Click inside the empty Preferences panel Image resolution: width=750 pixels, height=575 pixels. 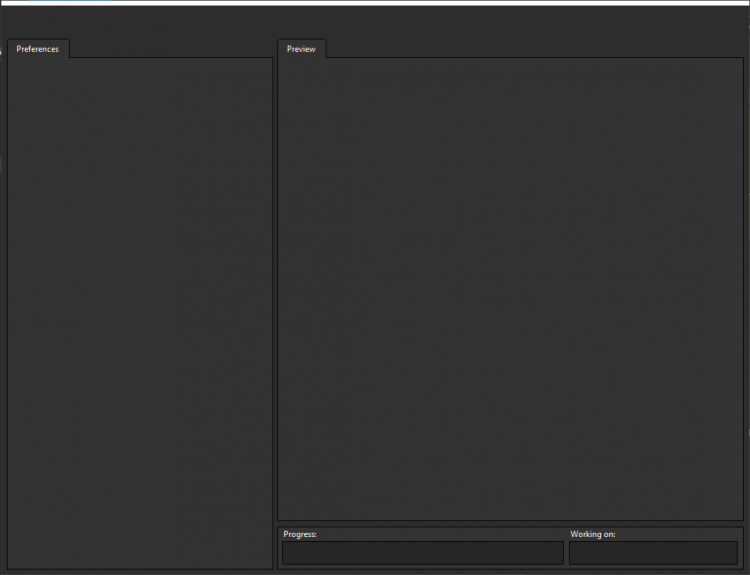tap(140, 300)
